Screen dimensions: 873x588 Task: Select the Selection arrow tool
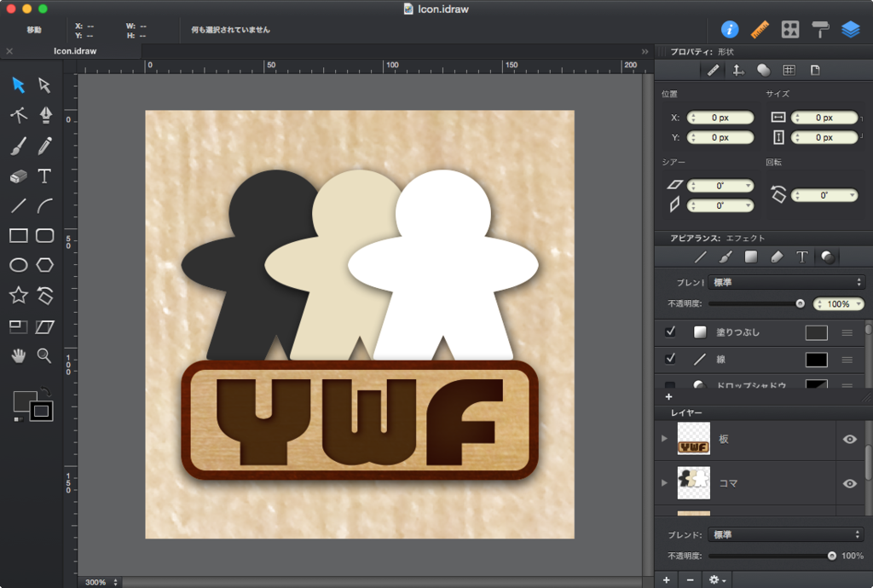point(19,85)
